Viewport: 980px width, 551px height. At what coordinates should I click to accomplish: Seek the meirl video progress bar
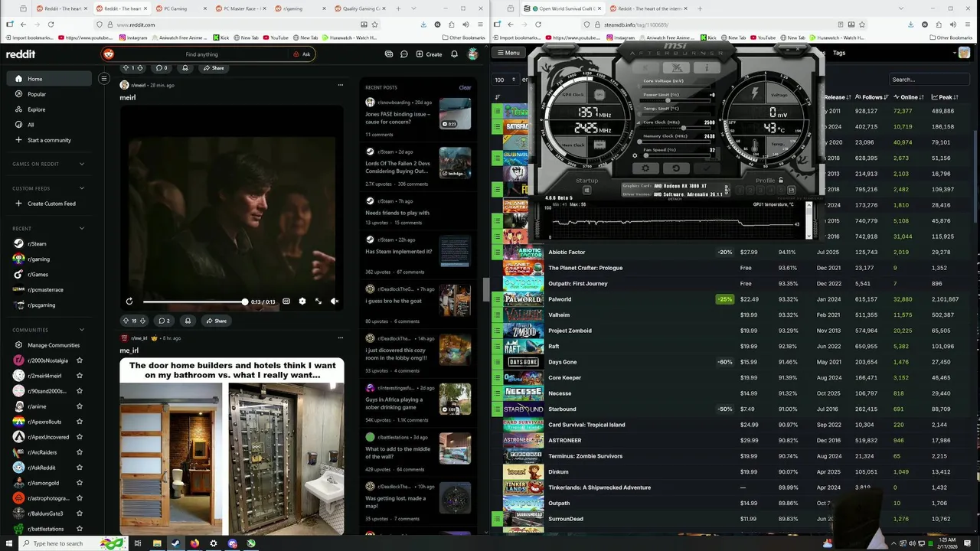(194, 302)
